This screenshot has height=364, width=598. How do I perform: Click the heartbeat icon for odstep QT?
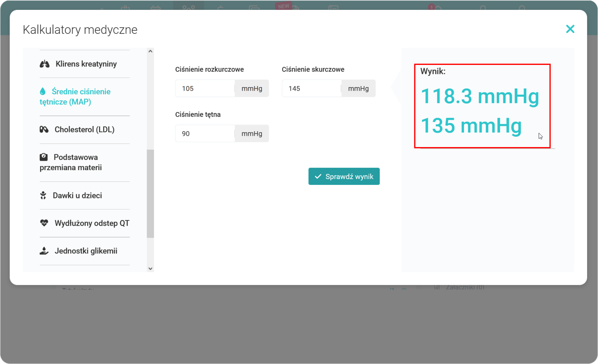point(44,223)
